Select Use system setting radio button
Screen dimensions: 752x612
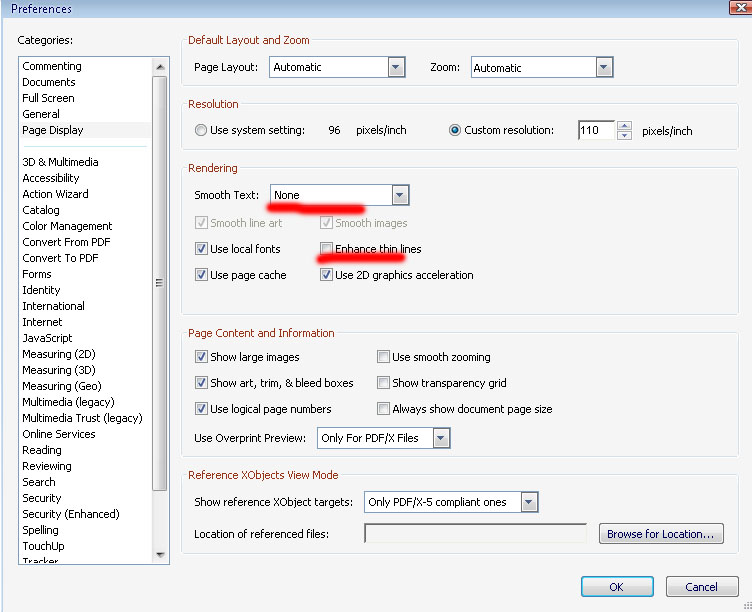coord(201,130)
